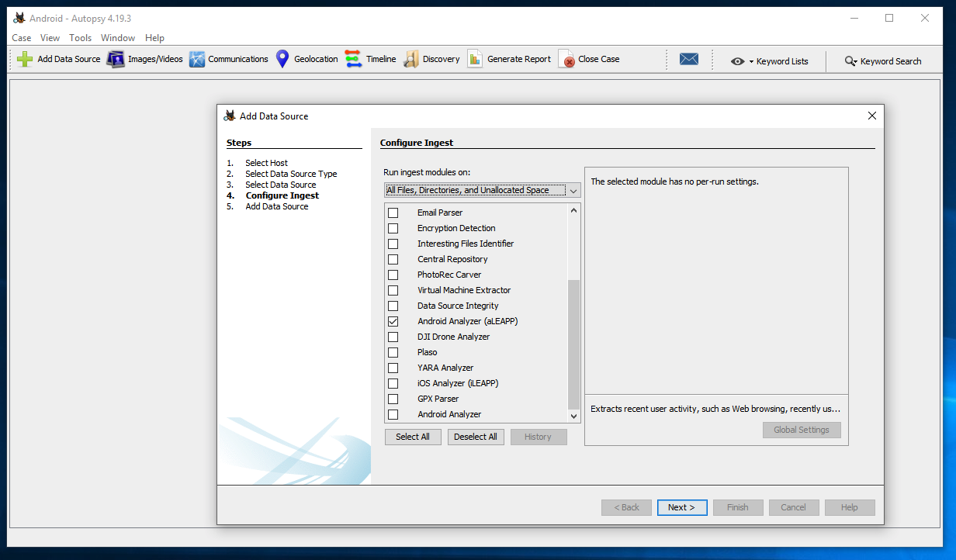
Task: Enable the Data Source Integrity module
Action: pos(393,306)
